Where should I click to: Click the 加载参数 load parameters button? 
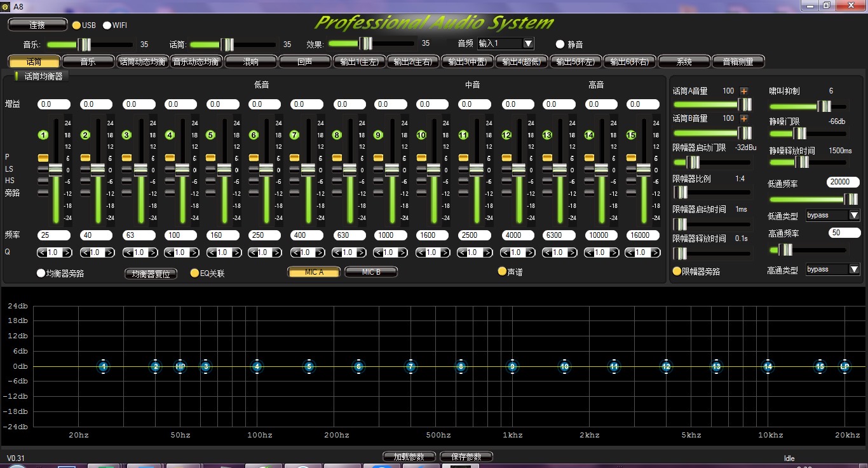[x=409, y=457]
